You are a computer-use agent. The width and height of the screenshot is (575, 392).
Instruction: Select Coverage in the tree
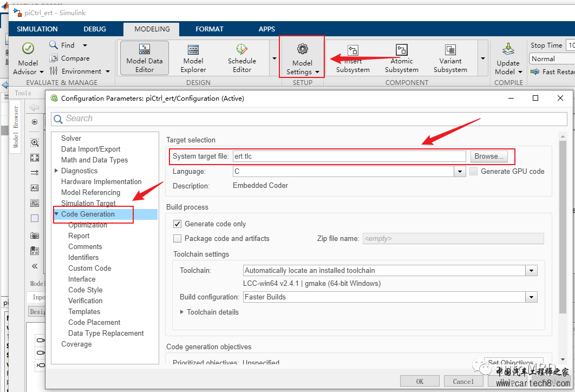point(76,344)
